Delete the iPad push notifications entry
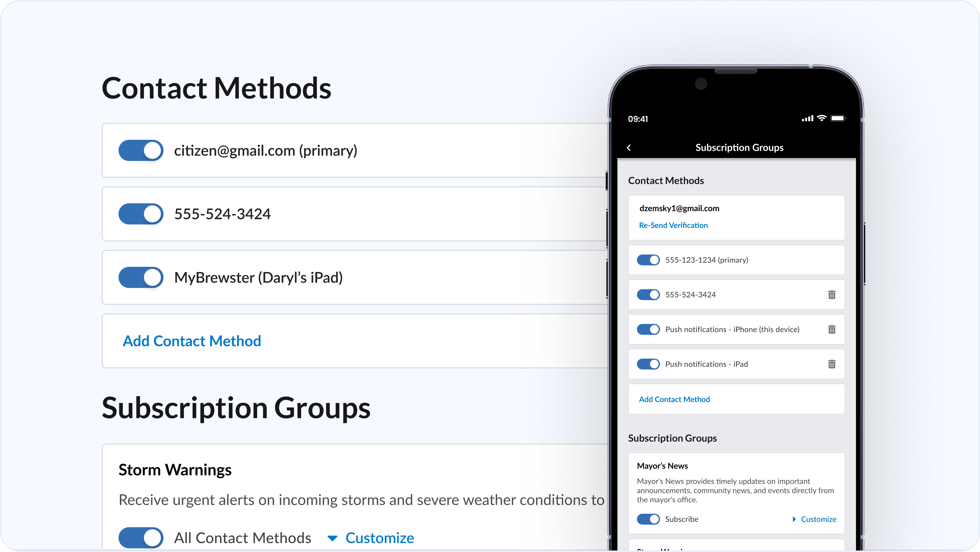 832,364
